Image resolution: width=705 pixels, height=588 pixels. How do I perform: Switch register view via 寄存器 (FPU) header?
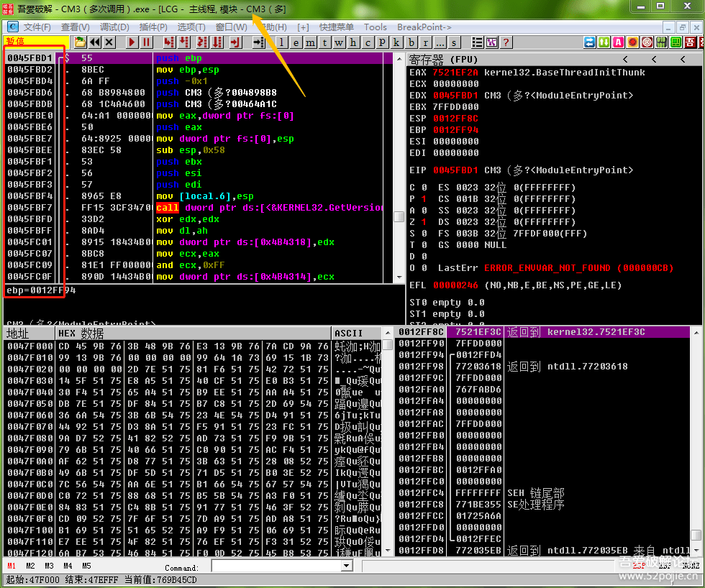443,59
